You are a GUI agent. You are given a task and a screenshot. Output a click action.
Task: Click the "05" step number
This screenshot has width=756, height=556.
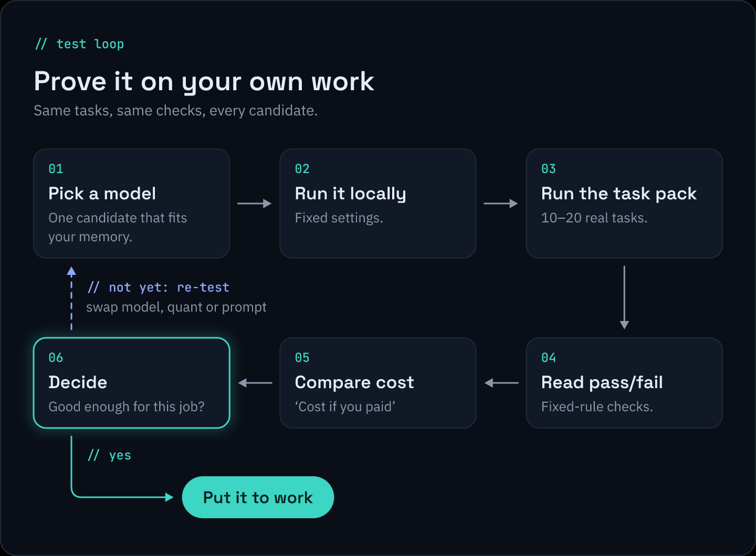coord(302,358)
